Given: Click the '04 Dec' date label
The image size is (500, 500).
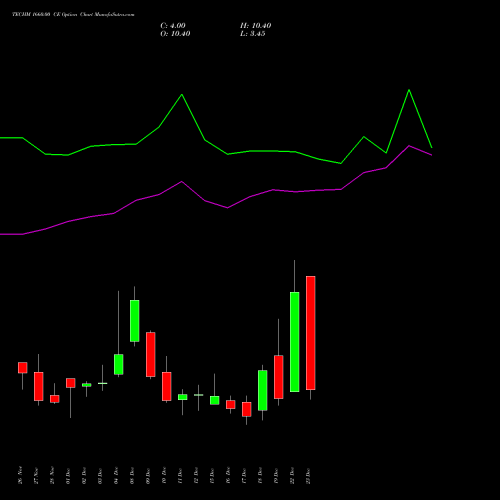Looking at the screenshot, I should coord(116,476).
